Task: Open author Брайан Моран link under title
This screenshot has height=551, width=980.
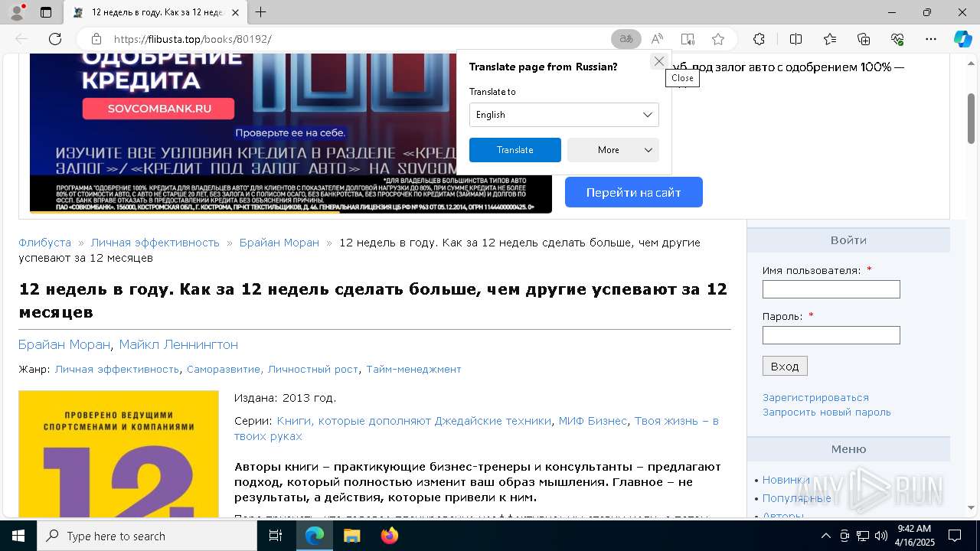Action: 64,344
